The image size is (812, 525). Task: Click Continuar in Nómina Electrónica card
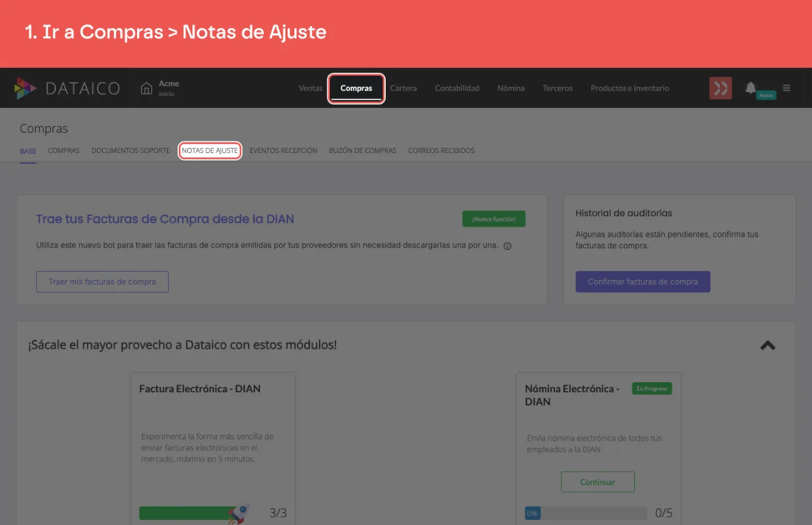coord(598,482)
